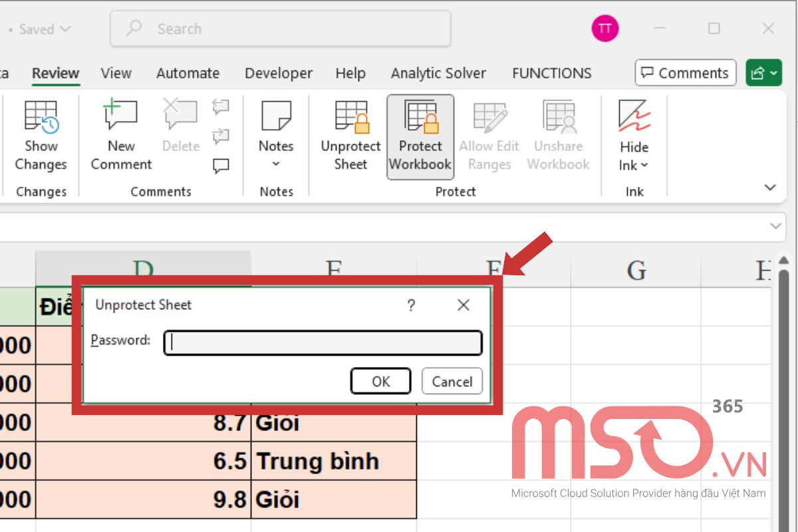Open the FUNCTIONS tab
Image resolution: width=798 pixels, height=532 pixels.
click(x=552, y=73)
